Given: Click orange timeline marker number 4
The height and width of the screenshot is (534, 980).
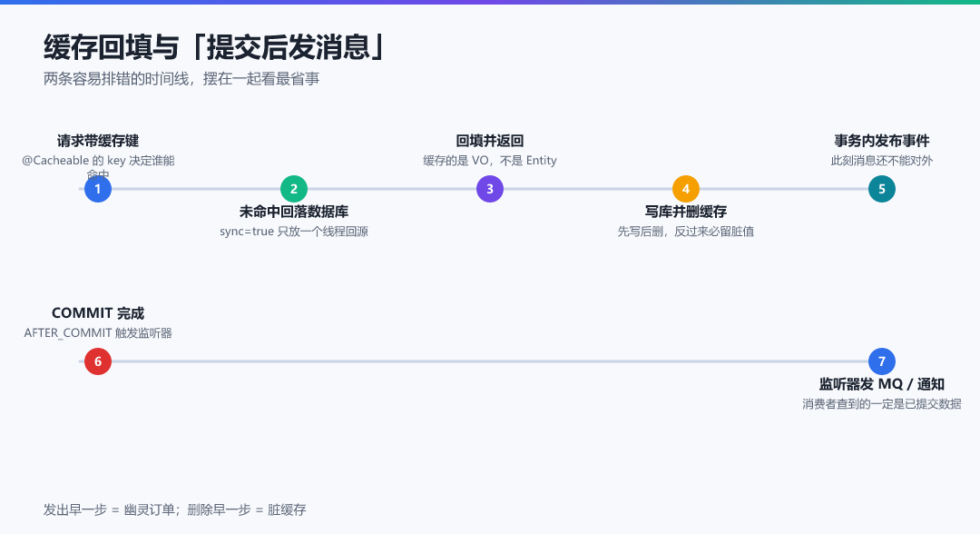Looking at the screenshot, I should tap(686, 189).
